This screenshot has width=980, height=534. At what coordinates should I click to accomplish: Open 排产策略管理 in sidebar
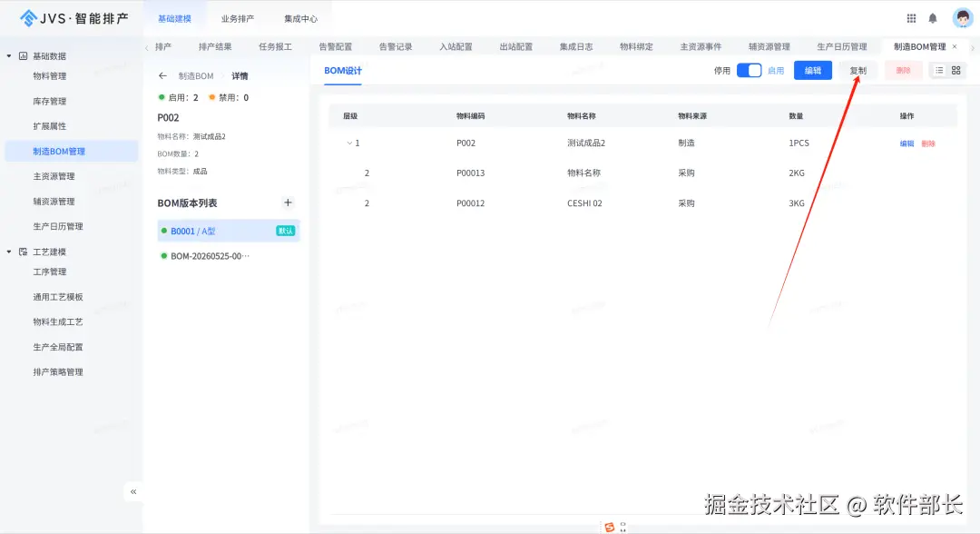57,372
